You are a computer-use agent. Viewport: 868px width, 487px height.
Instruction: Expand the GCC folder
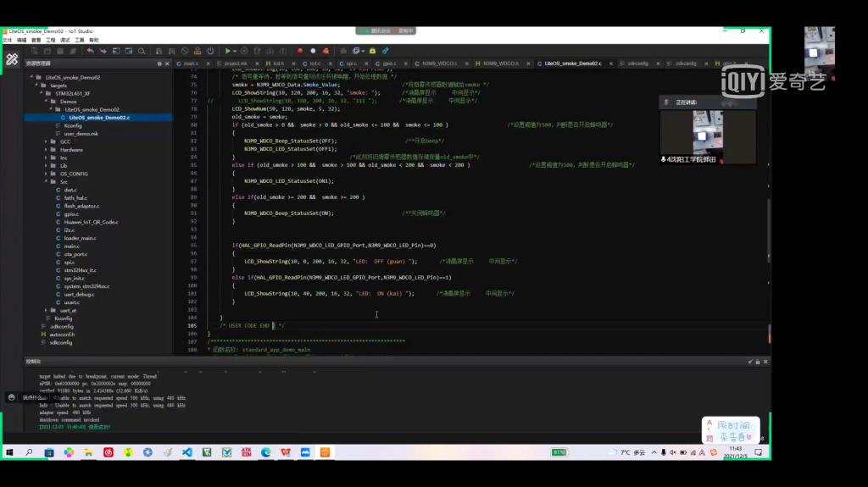coord(47,141)
